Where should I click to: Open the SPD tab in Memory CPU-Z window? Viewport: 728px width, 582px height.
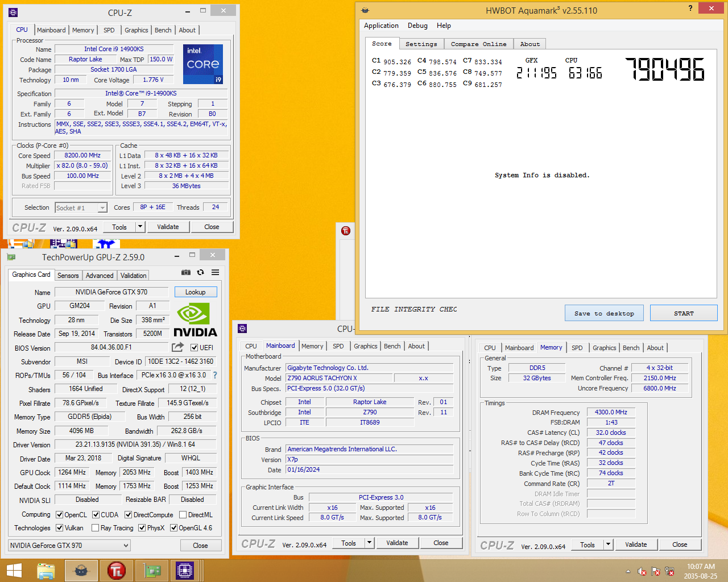click(x=577, y=348)
